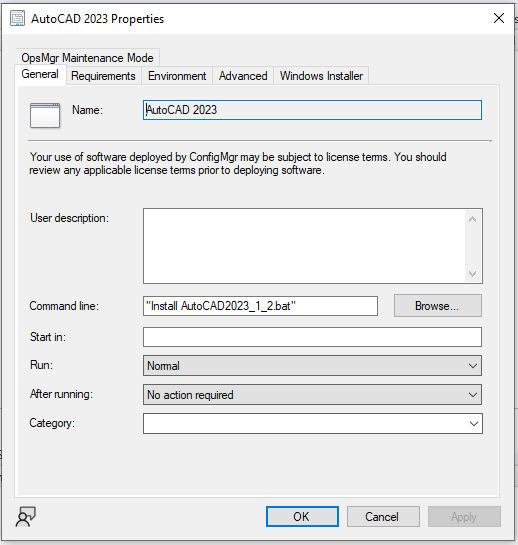Open the Environment tab
518x545 pixels.
(177, 76)
